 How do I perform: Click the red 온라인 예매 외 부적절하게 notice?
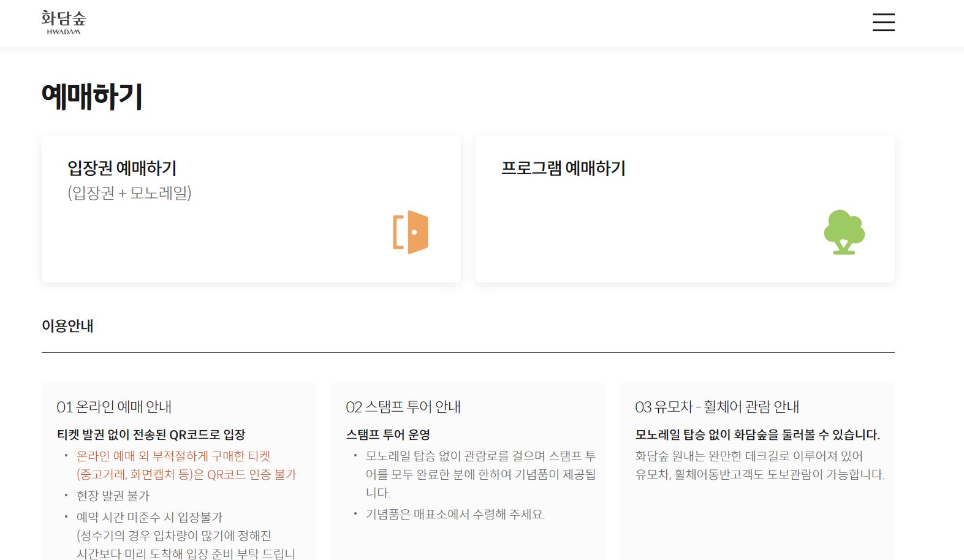tap(186, 465)
